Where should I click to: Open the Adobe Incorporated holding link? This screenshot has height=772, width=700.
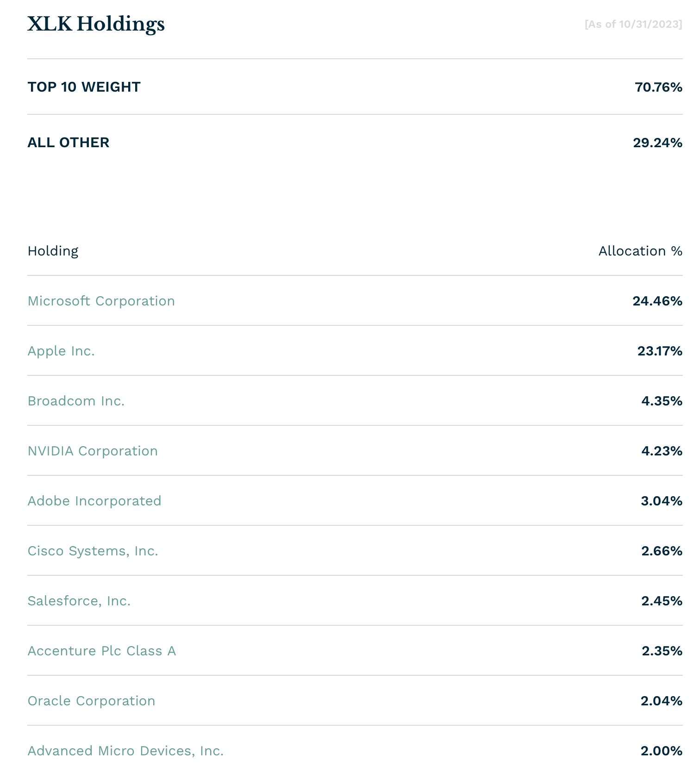pos(94,501)
